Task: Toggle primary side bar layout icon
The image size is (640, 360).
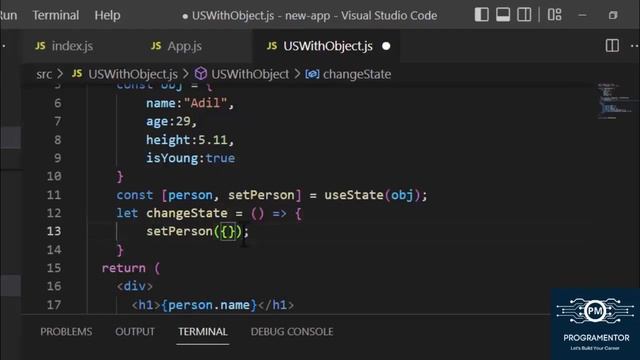Action: point(482,15)
